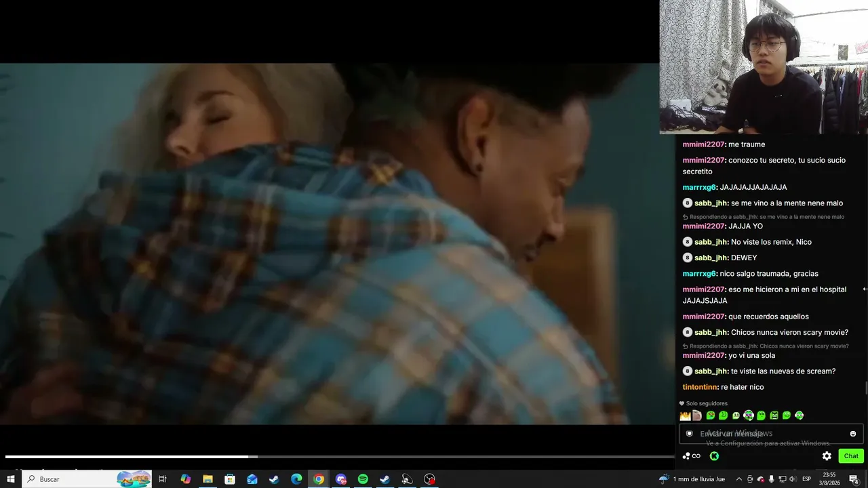Open Spotify from the taskbar
The image size is (868, 488).
click(363, 479)
